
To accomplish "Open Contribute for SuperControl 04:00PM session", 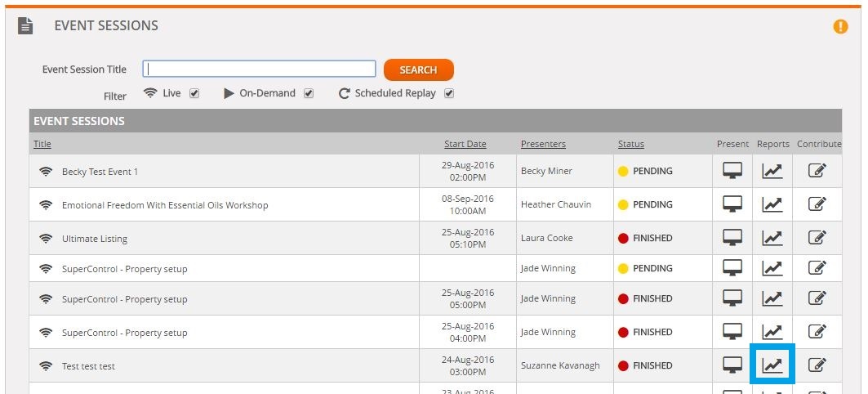I will click(817, 331).
